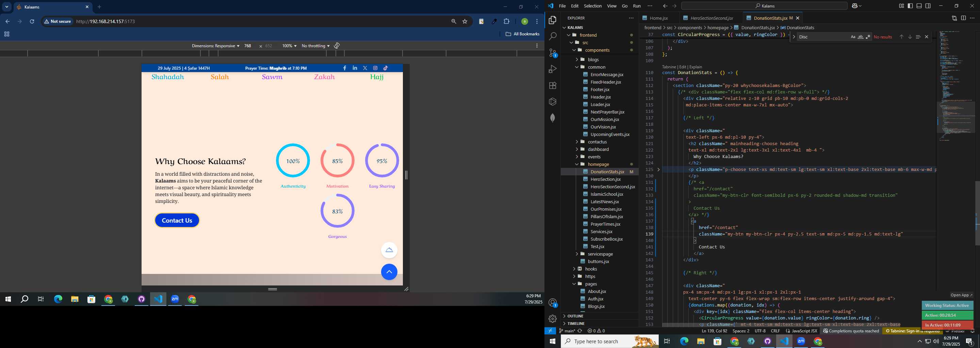Open the Manage gear in VS Code
This screenshot has width=980, height=348.
[553, 319]
